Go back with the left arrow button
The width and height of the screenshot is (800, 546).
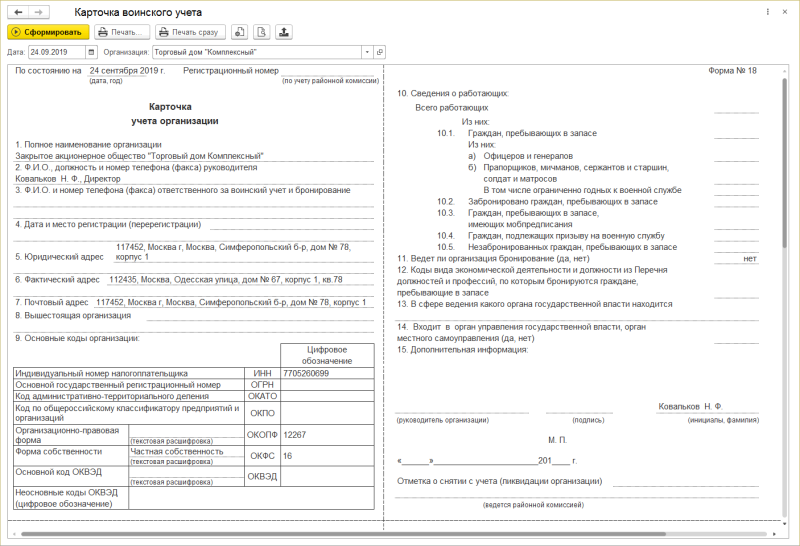[x=18, y=12]
